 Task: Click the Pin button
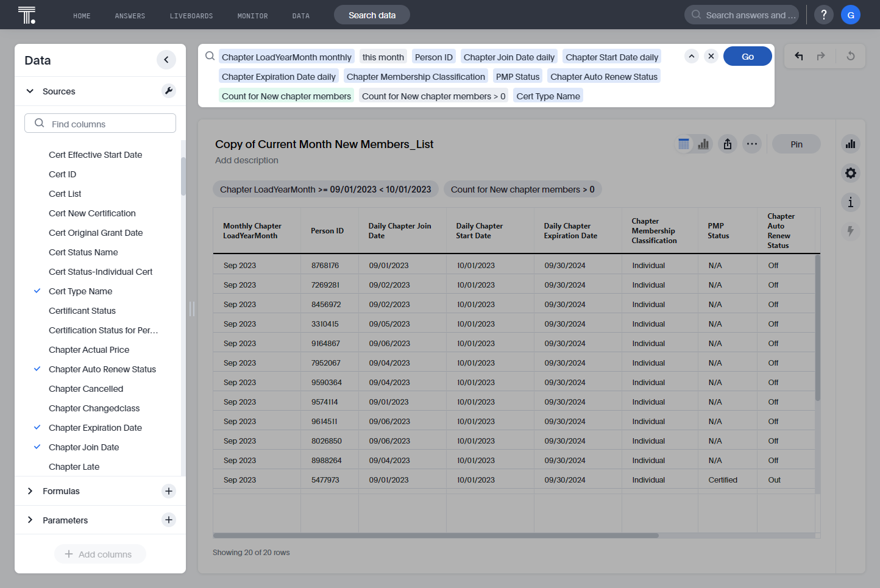pyautogui.click(x=797, y=144)
